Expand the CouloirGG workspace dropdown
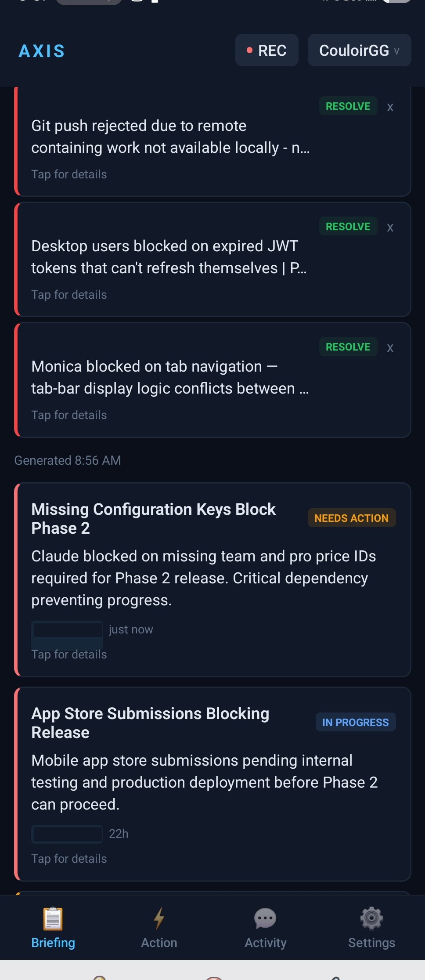This screenshot has width=425, height=980. [x=359, y=51]
